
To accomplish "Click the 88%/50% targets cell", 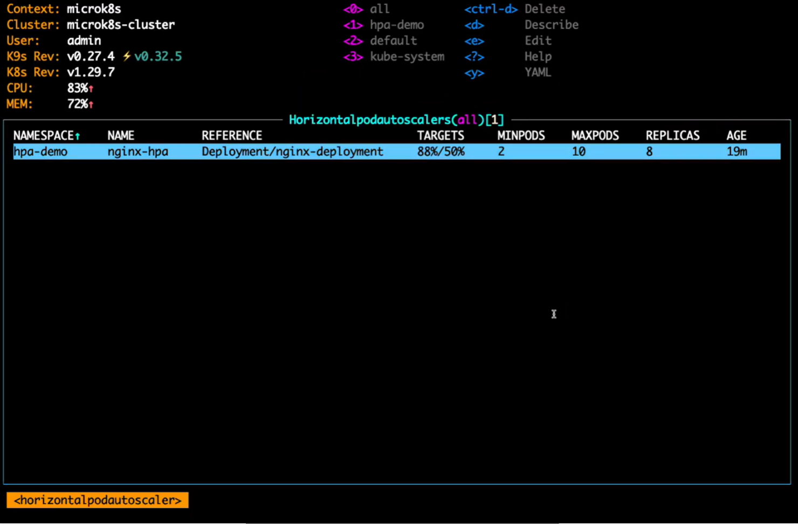I will pyautogui.click(x=441, y=151).
